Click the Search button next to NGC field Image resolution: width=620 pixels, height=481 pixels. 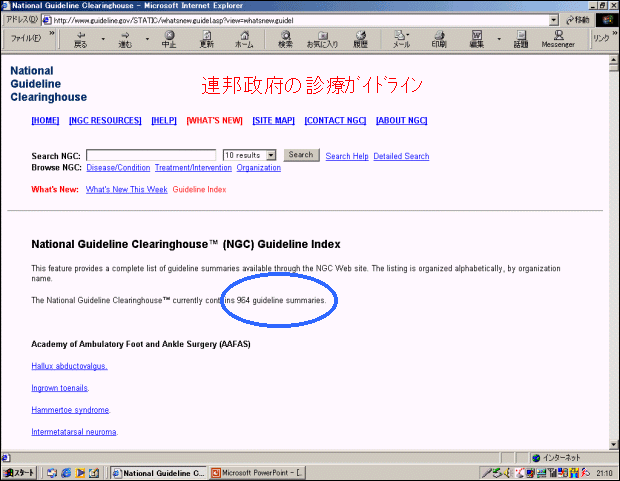(301, 155)
